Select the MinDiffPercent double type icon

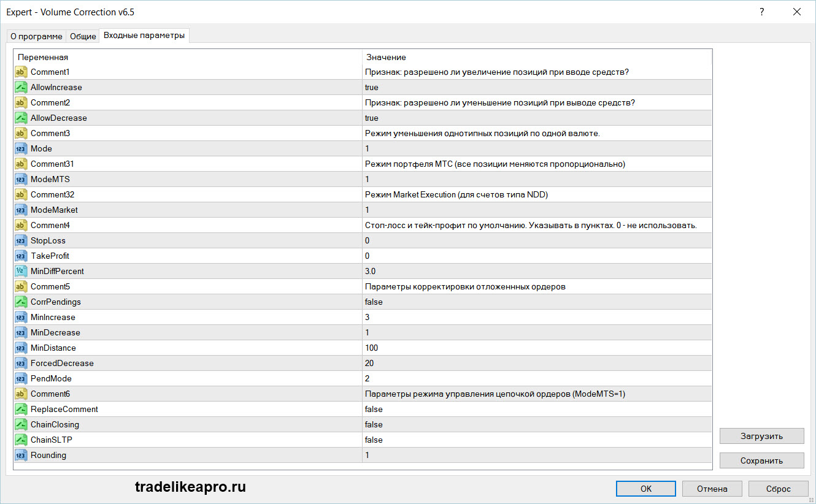[21, 271]
